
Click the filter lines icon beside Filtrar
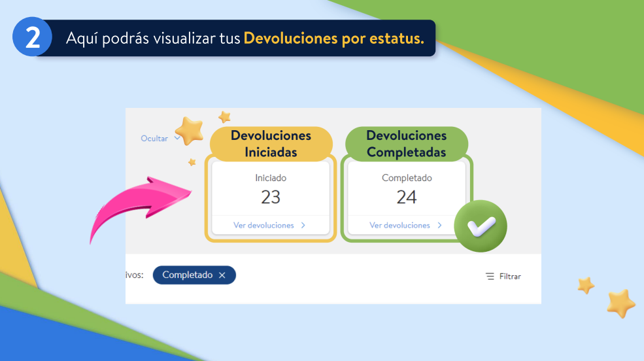pos(490,277)
